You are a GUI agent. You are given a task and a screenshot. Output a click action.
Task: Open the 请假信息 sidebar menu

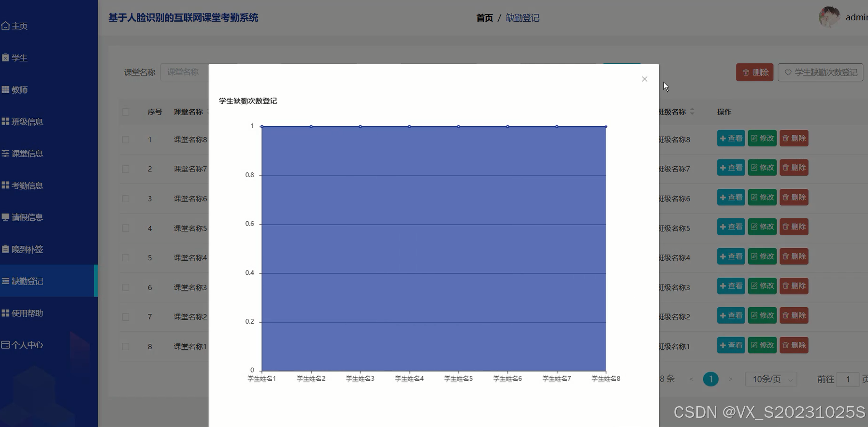(48, 217)
